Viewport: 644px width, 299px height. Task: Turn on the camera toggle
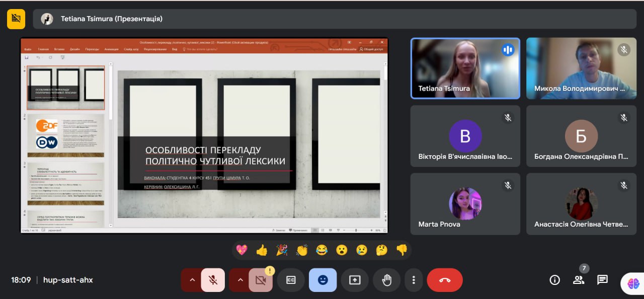[x=261, y=280]
